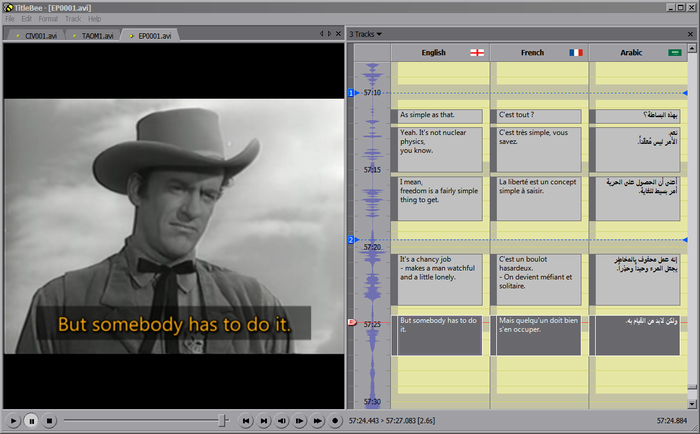The width and height of the screenshot is (700, 434).
Task: Click blue timeline marker 1
Action: point(351,93)
